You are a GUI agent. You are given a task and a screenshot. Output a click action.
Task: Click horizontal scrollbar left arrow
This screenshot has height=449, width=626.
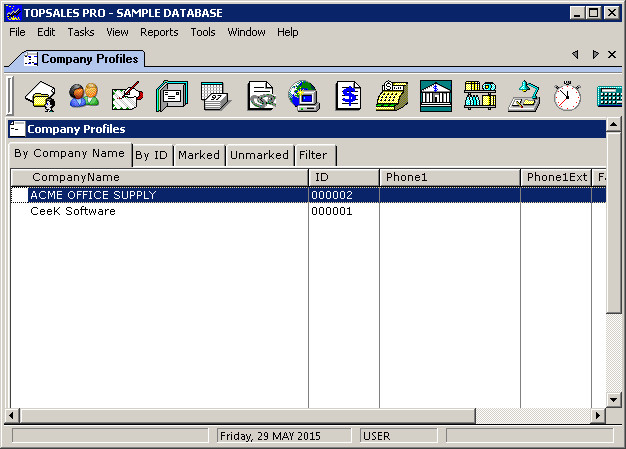[x=12, y=415]
